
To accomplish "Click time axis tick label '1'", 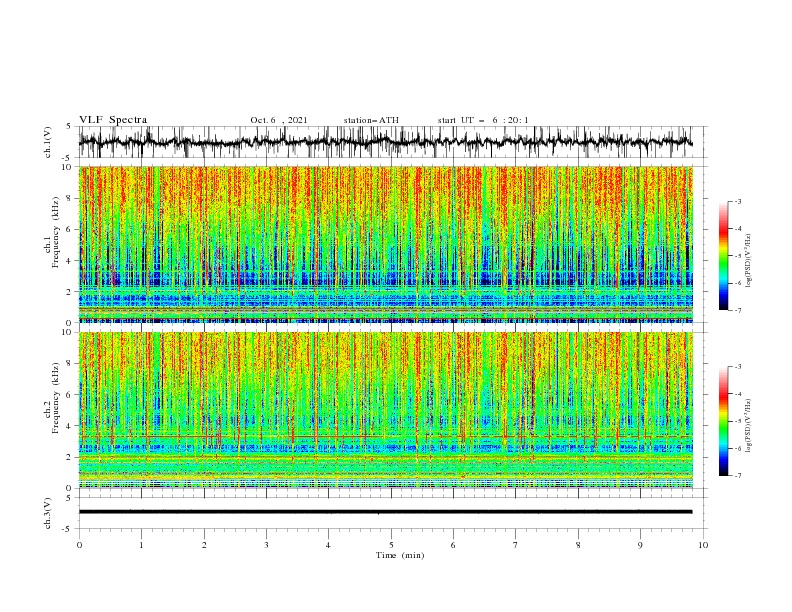I will 141,545.
